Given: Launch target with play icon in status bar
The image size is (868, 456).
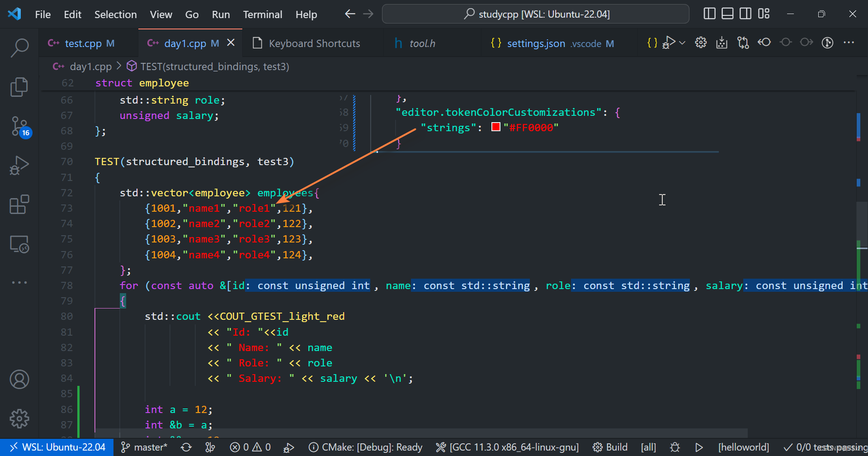Looking at the screenshot, I should pyautogui.click(x=699, y=447).
